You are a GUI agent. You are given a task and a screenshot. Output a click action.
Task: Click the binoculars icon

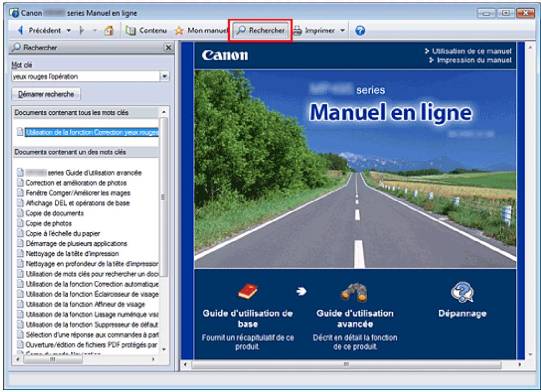tap(354, 292)
